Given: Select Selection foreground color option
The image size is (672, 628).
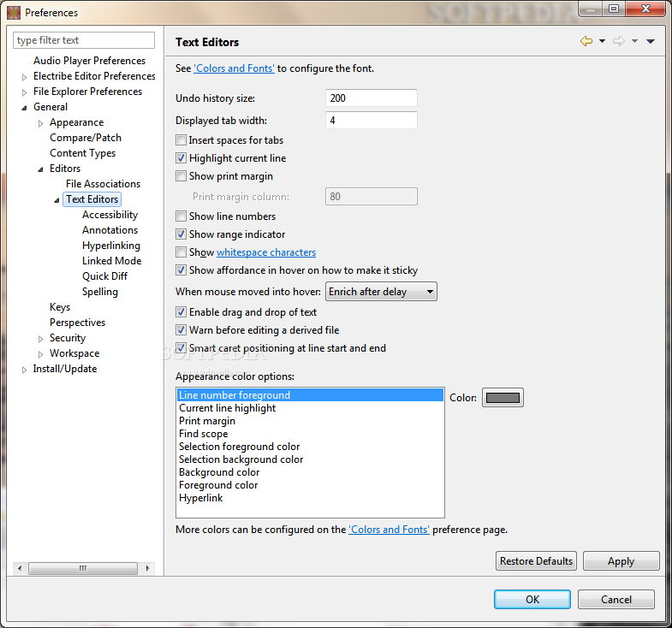Looking at the screenshot, I should click(x=310, y=447).
